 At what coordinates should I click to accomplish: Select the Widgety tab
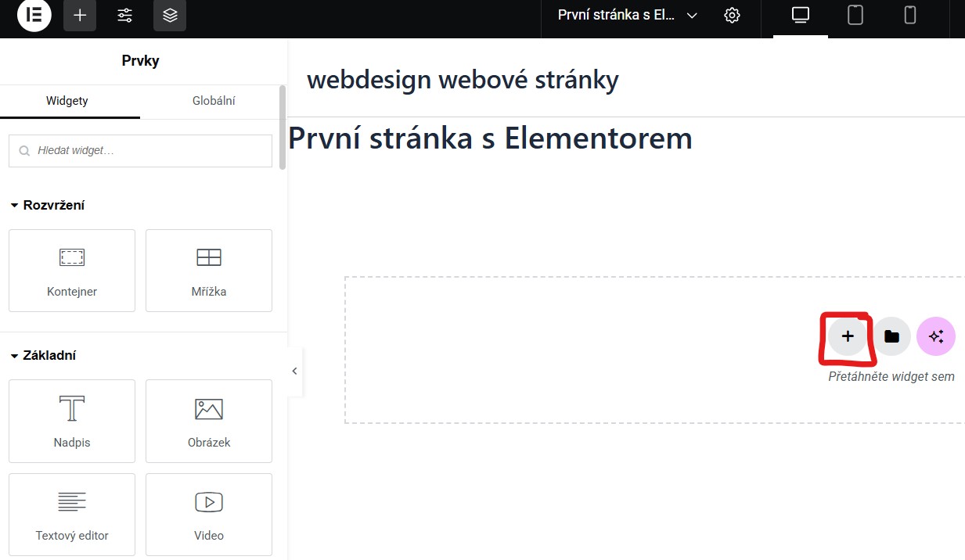click(67, 101)
